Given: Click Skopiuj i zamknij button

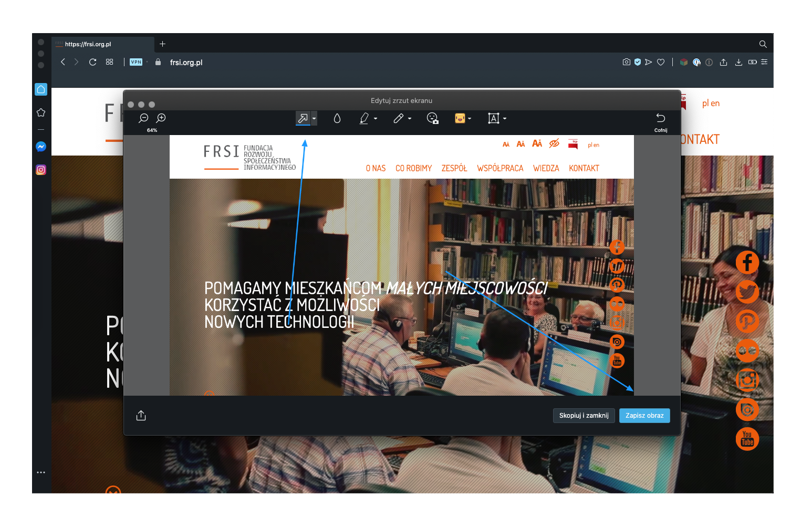Looking at the screenshot, I should click(584, 416).
